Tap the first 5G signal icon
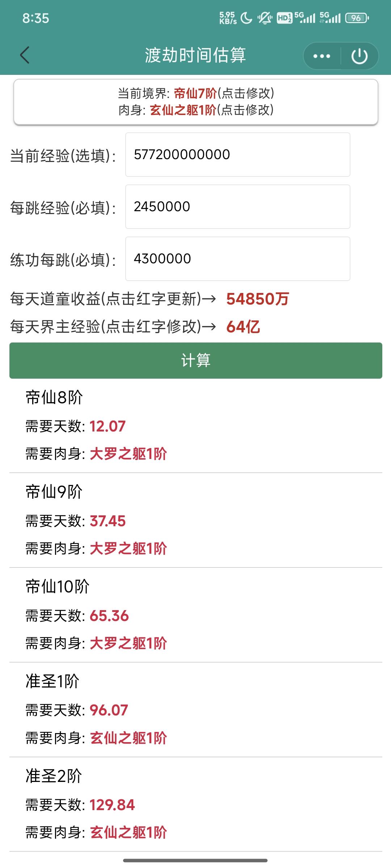Image resolution: width=391 pixels, height=868 pixels. point(304,18)
